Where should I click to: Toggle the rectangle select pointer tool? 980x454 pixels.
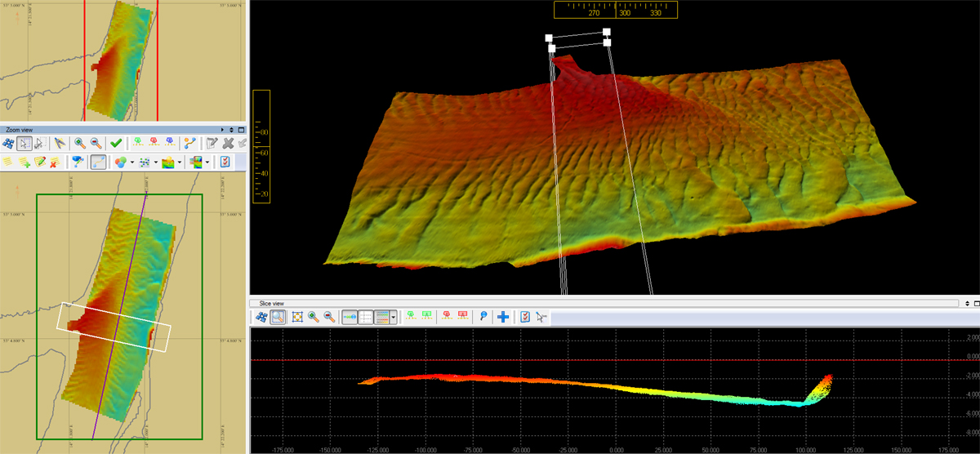pos(24,143)
